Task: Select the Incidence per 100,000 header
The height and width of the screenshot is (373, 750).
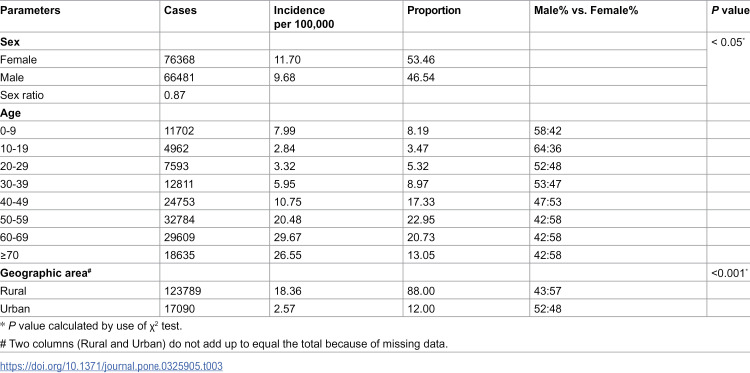Action: click(304, 17)
